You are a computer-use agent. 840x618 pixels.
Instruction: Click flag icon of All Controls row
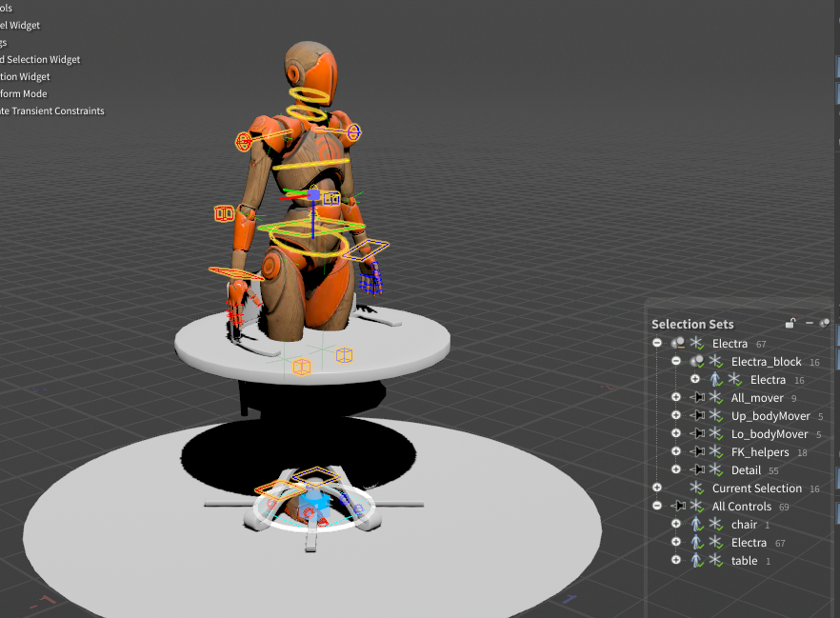click(678, 506)
